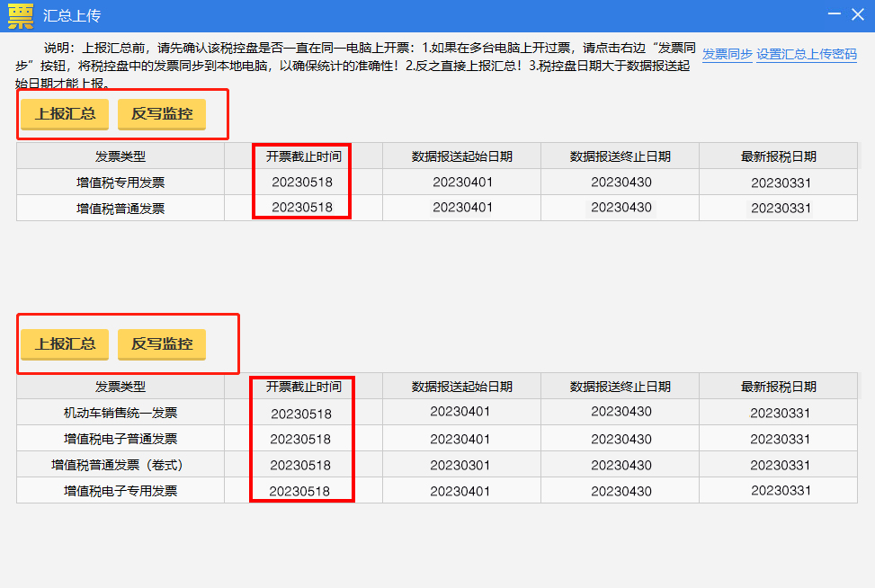
Task: Minimize the 汇总上传 window
Action: point(835,14)
